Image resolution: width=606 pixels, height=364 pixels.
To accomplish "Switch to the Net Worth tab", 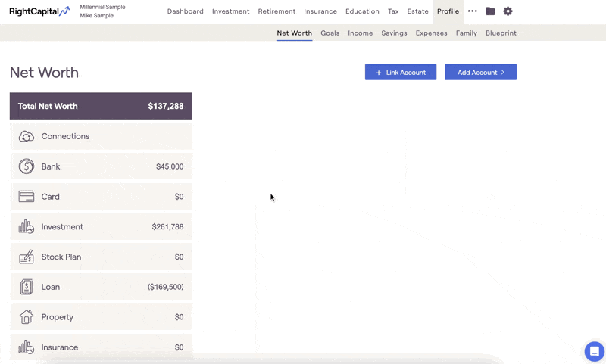I will [294, 33].
